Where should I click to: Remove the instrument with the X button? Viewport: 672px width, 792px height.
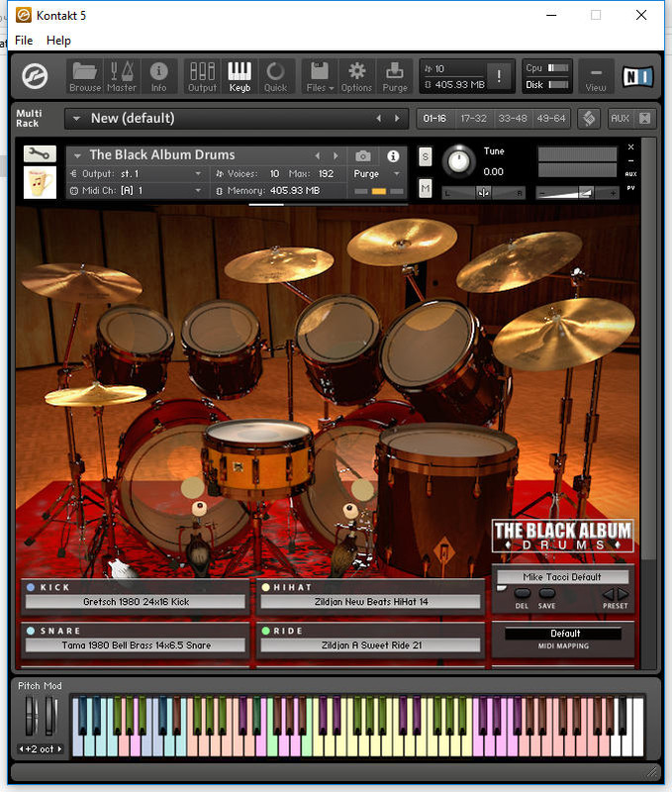point(631,147)
